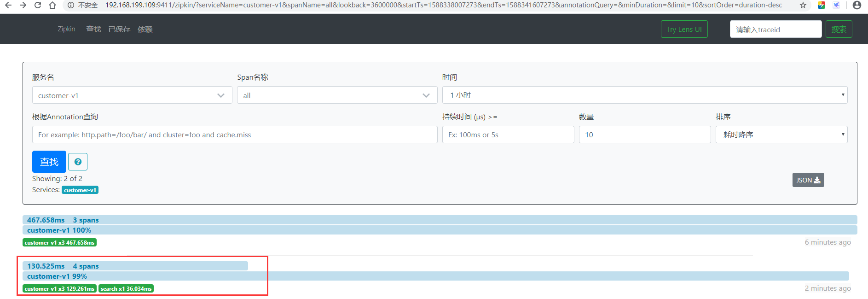Bookmark the page with star icon
868x299 pixels.
pyautogui.click(x=803, y=5)
